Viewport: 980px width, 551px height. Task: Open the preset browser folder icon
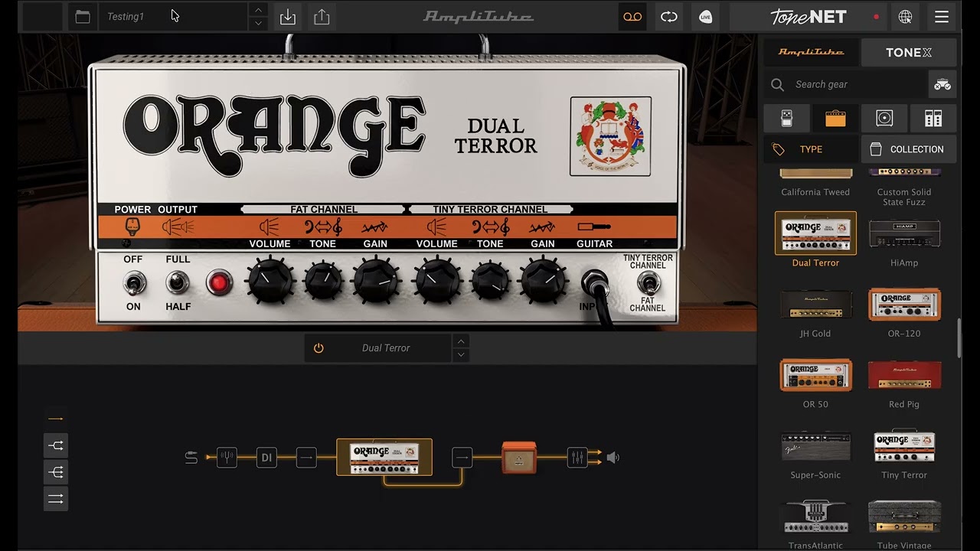click(83, 17)
